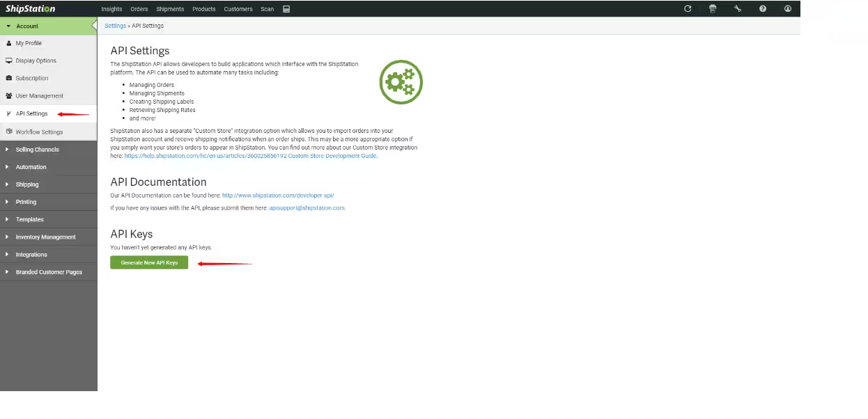Select Display Options in sidebar
Viewport: 868px width, 419px height.
(x=36, y=61)
